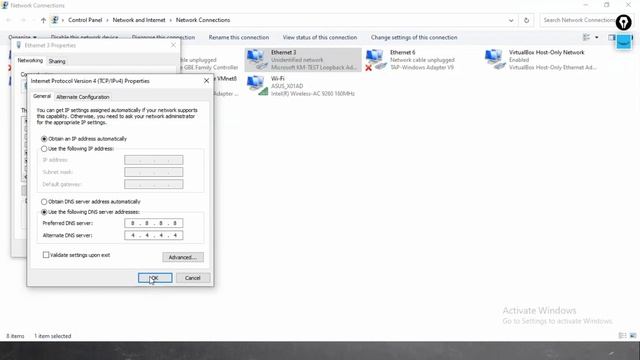Screen dimensions: 640x360
Task: Confirm IPv4 properties with OK
Action: point(155,278)
